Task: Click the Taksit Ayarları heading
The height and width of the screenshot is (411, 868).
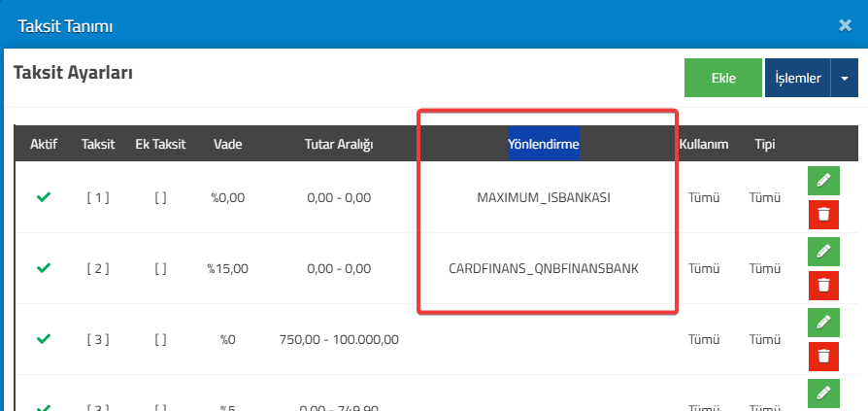Action: click(x=73, y=73)
